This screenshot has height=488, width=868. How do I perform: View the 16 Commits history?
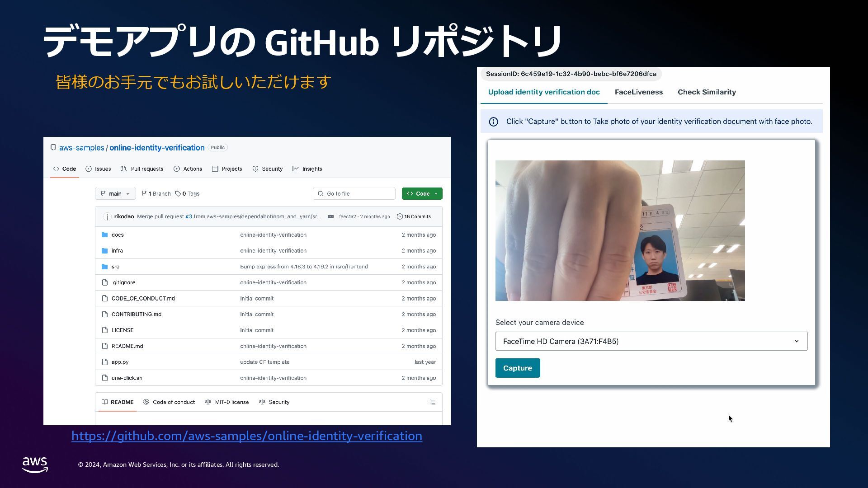pyautogui.click(x=414, y=217)
